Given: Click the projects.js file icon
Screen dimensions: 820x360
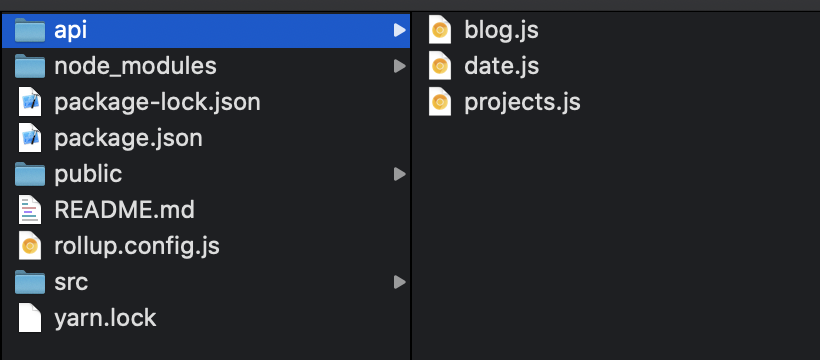Looking at the screenshot, I should pyautogui.click(x=440, y=102).
